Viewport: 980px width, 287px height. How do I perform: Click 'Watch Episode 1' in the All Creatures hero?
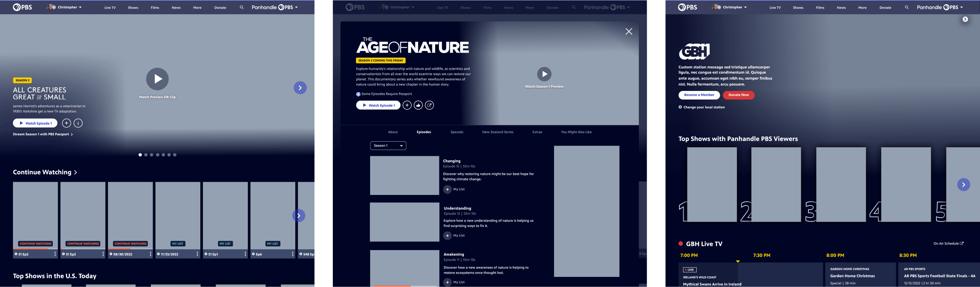coord(35,123)
